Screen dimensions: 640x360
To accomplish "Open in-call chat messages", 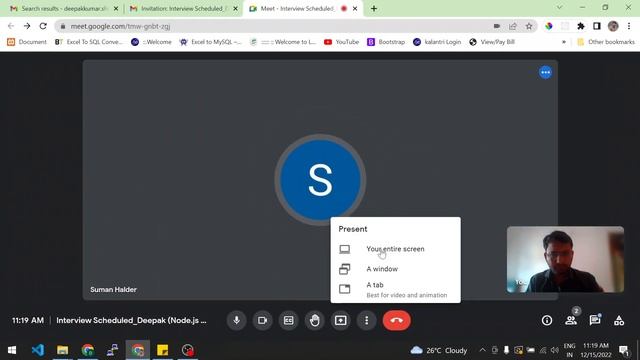I will pos(595,320).
